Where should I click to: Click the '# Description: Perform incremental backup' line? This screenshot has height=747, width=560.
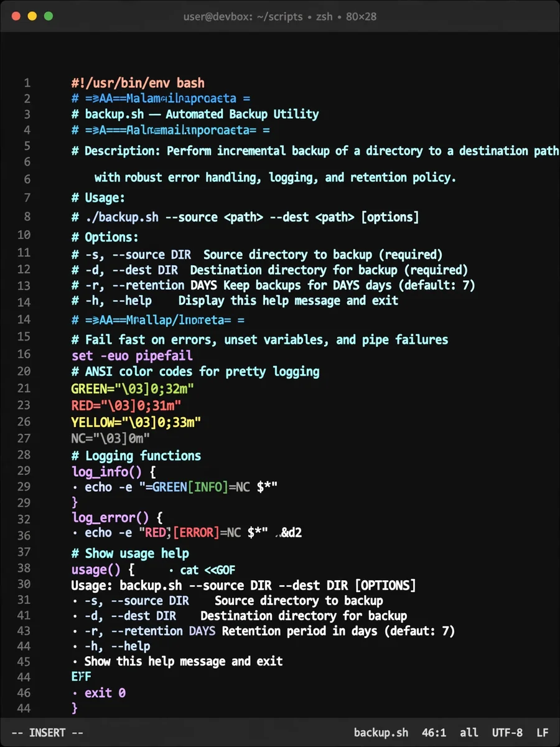click(315, 151)
